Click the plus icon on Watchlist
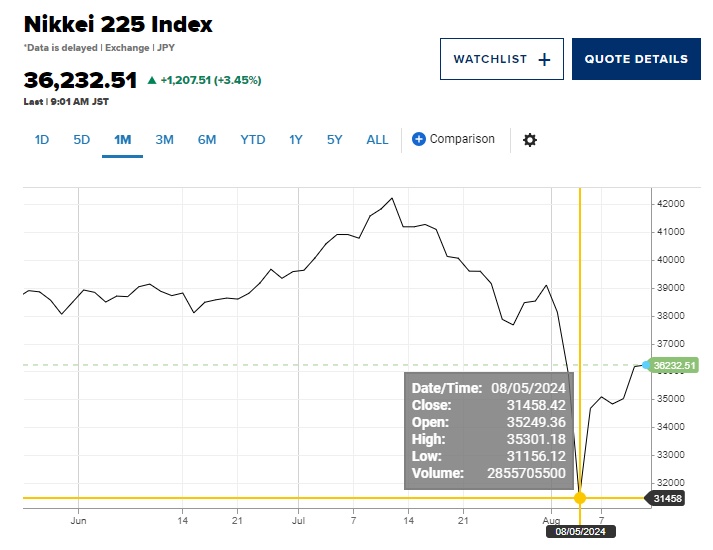This screenshot has height=550, width=713. click(544, 59)
